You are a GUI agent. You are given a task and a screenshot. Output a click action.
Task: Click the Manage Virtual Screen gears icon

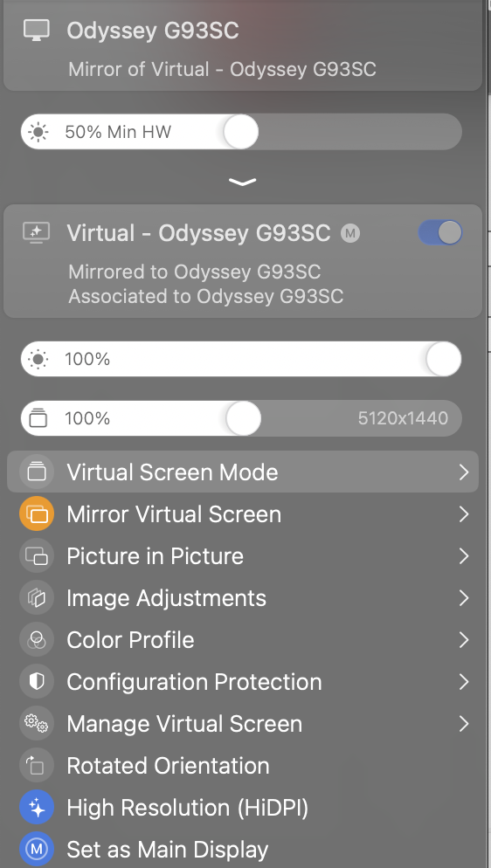(37, 724)
